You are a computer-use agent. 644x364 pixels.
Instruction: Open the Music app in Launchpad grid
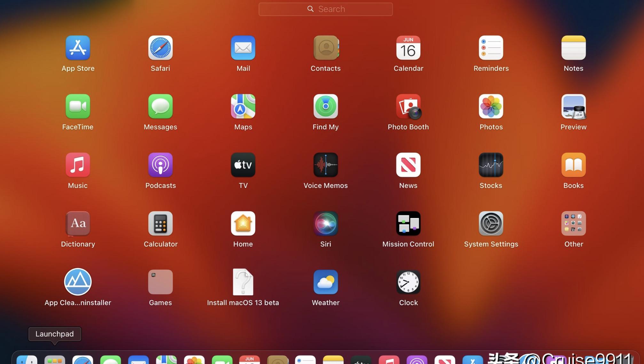pyautogui.click(x=78, y=165)
